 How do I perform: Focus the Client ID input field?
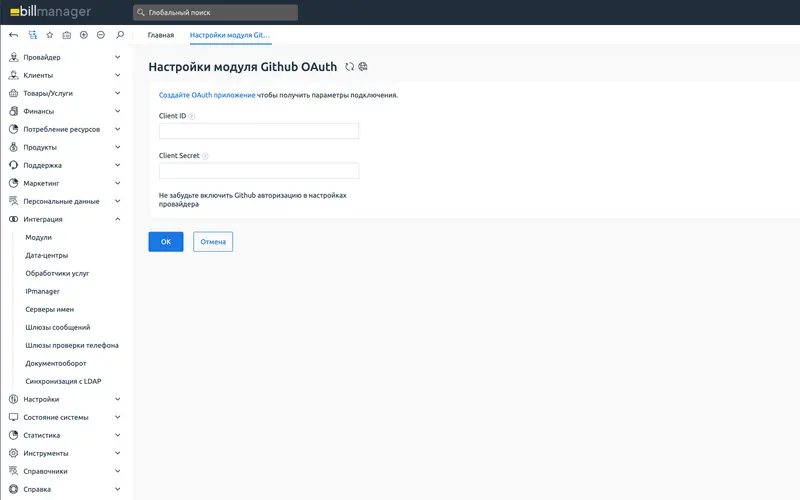click(x=259, y=131)
